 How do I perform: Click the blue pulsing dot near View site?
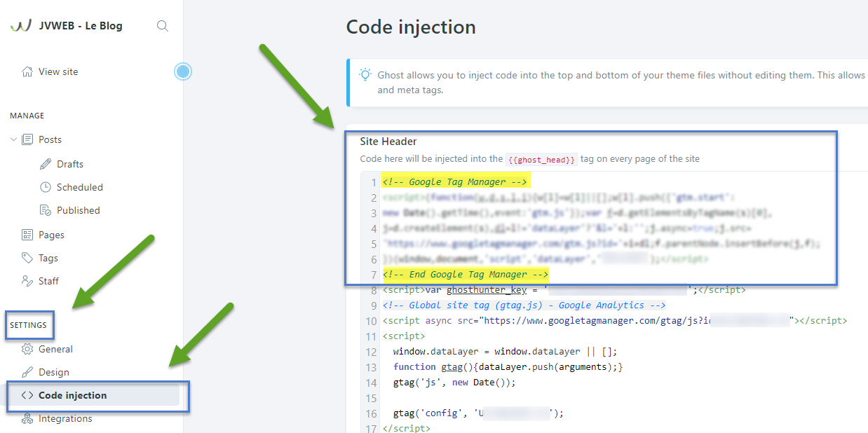183,71
